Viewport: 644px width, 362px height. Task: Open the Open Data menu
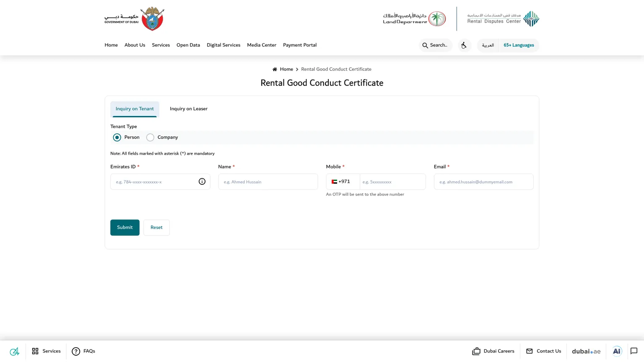click(188, 45)
